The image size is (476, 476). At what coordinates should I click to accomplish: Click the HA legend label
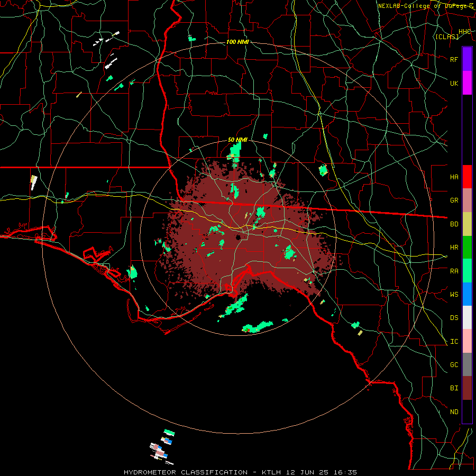(454, 177)
